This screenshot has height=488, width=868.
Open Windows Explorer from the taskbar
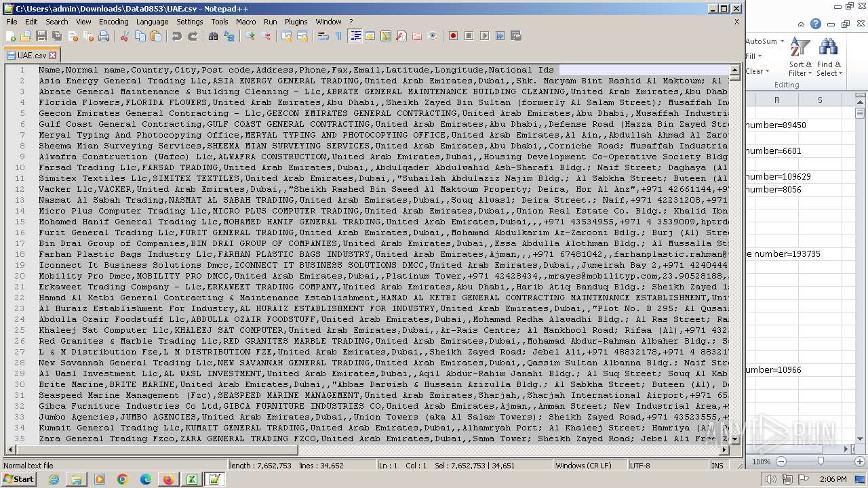click(x=77, y=479)
